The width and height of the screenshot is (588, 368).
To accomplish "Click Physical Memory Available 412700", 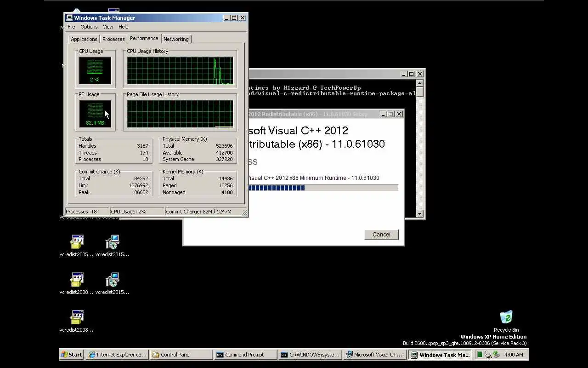I will 224,153.
